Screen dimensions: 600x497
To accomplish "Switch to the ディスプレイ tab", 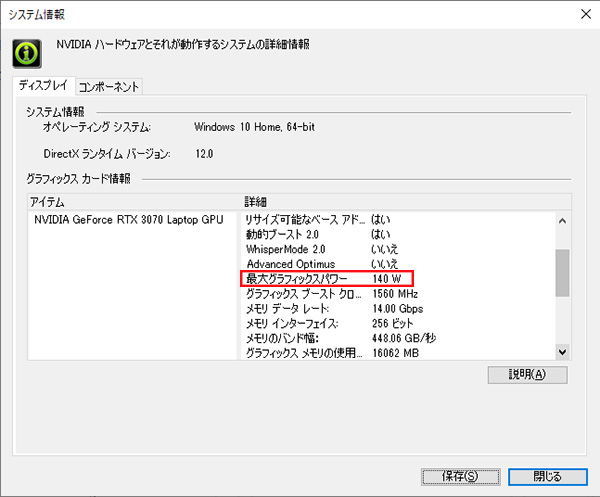I will [44, 85].
